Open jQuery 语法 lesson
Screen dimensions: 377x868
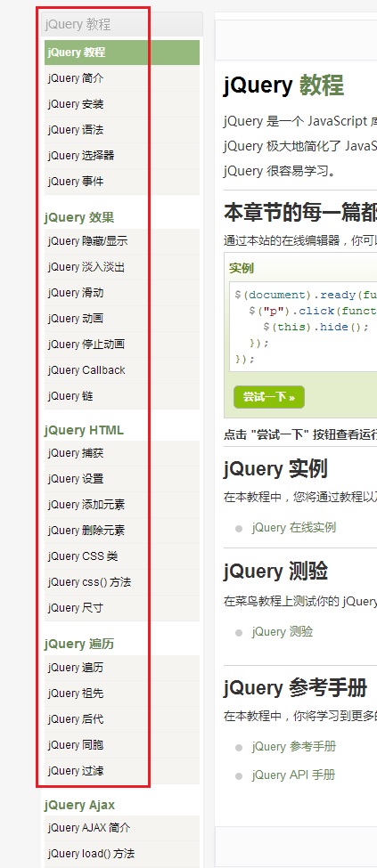[x=122, y=130]
